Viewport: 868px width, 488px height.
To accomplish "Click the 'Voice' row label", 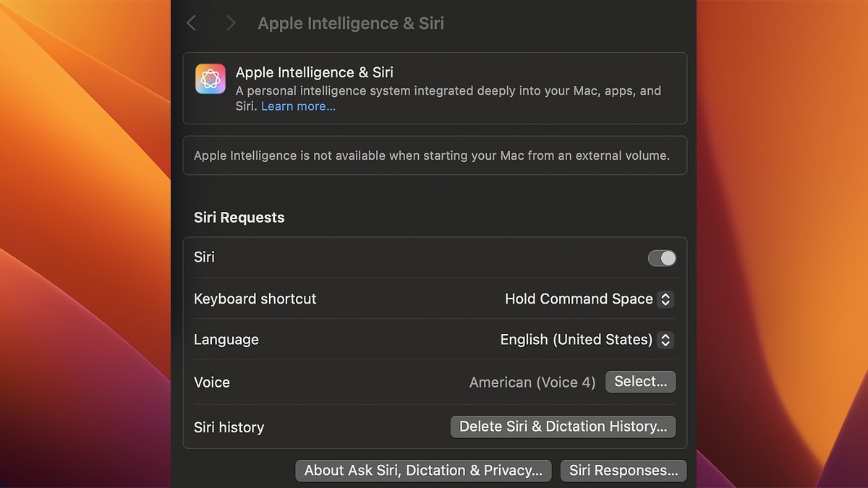I will tap(212, 382).
